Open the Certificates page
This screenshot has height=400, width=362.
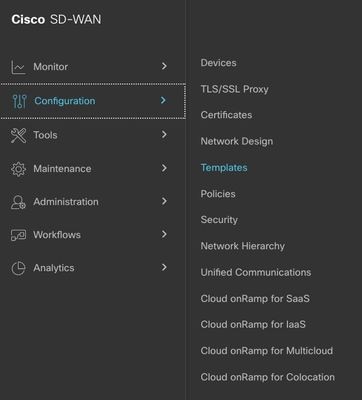226,115
